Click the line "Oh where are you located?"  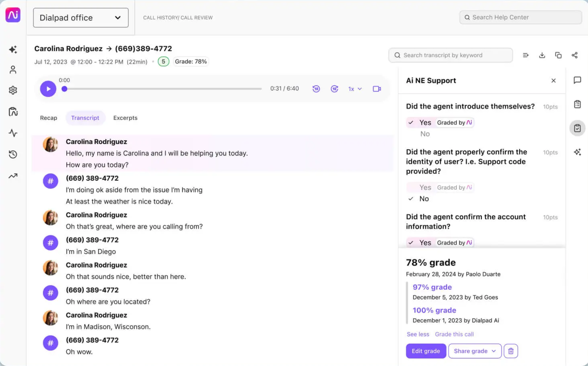tap(108, 302)
